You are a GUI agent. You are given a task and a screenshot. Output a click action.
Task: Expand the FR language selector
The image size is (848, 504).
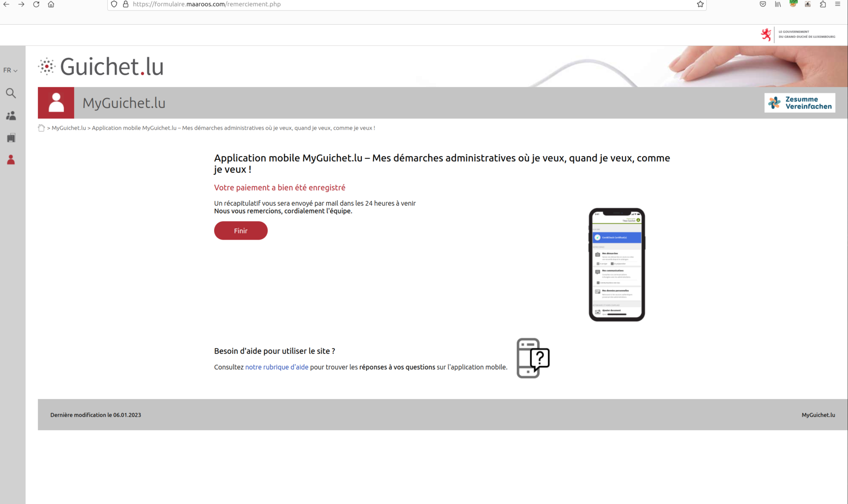pyautogui.click(x=10, y=70)
